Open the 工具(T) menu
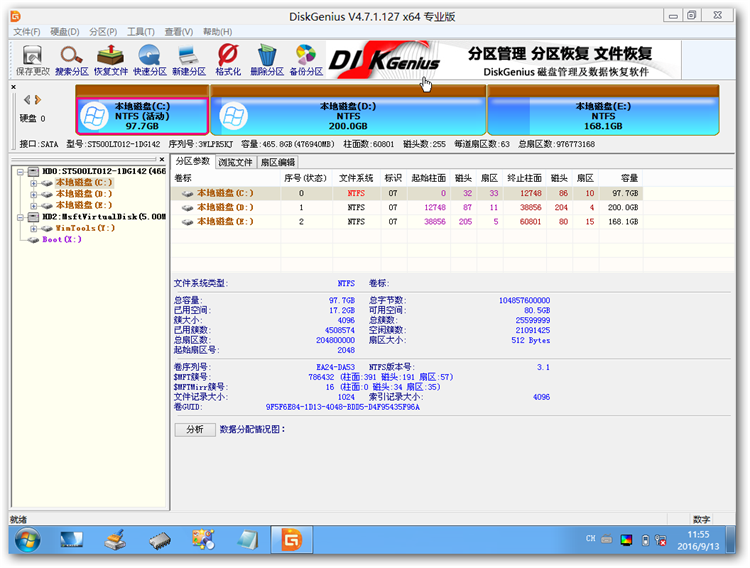 pos(141,32)
